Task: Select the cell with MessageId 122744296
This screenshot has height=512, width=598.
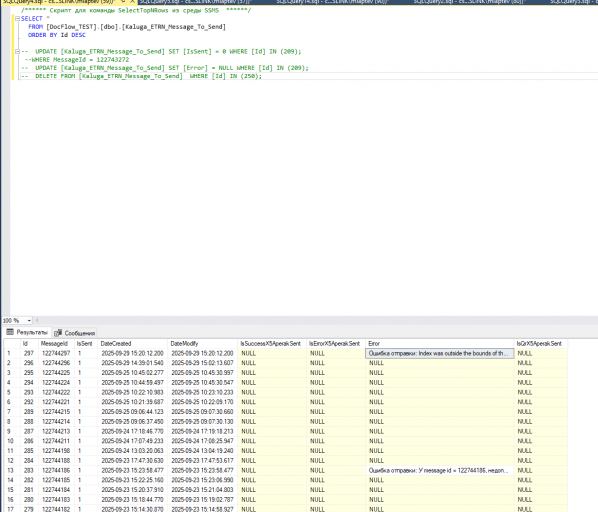Action: tap(56, 363)
